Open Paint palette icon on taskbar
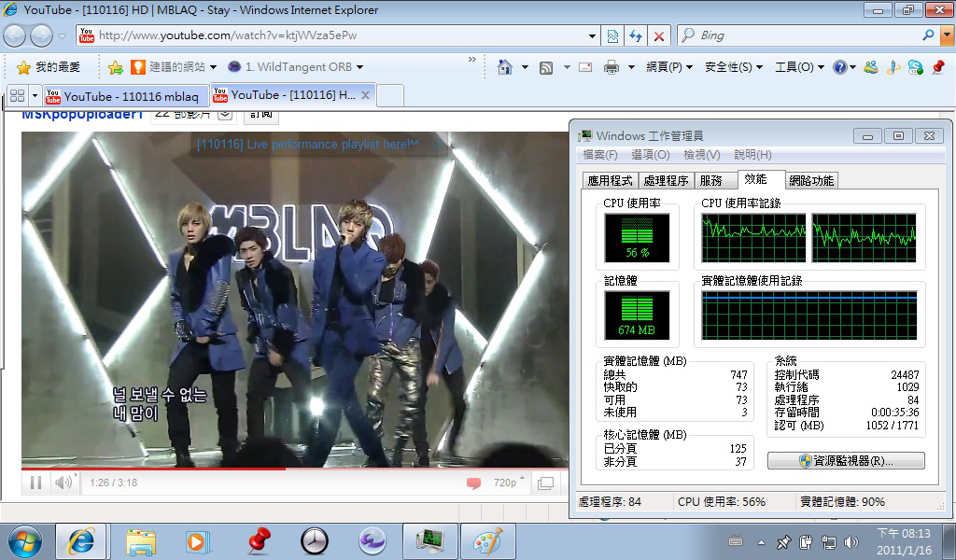956x560 pixels. point(487,541)
